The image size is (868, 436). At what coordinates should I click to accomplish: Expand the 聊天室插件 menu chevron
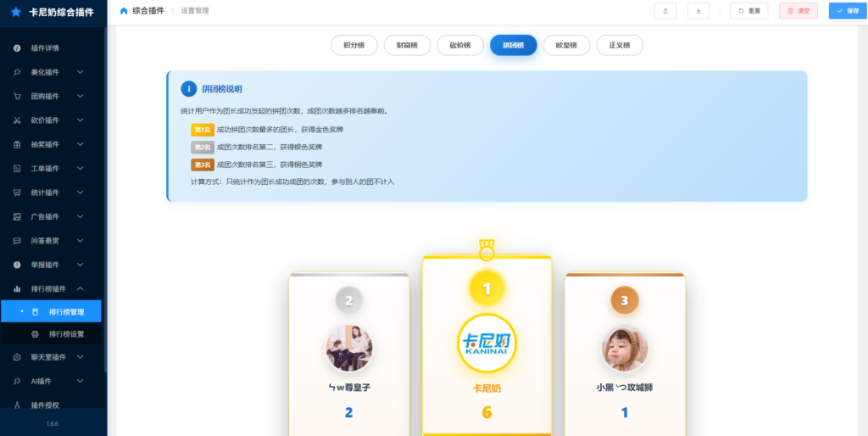(x=81, y=357)
